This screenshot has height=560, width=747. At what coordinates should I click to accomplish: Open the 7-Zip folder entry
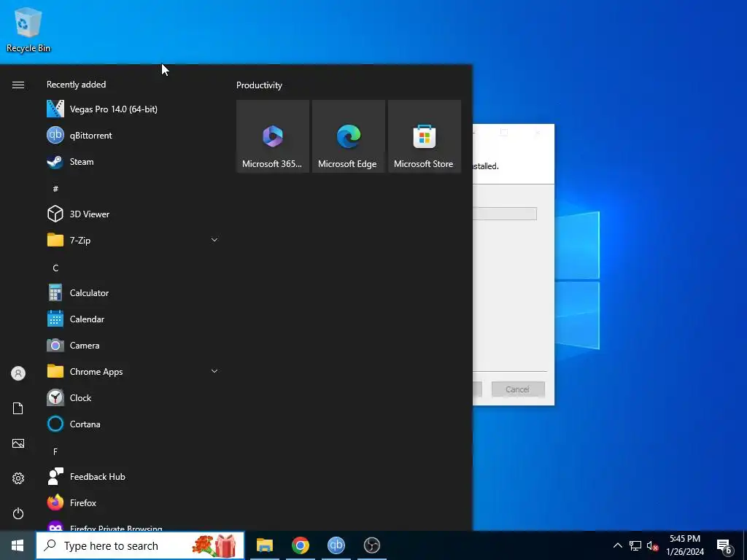(133, 241)
